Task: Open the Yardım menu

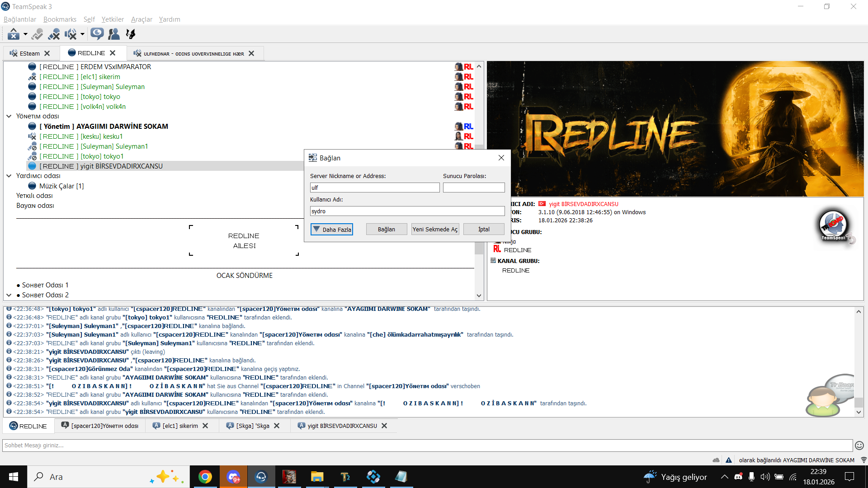Action: [x=170, y=19]
